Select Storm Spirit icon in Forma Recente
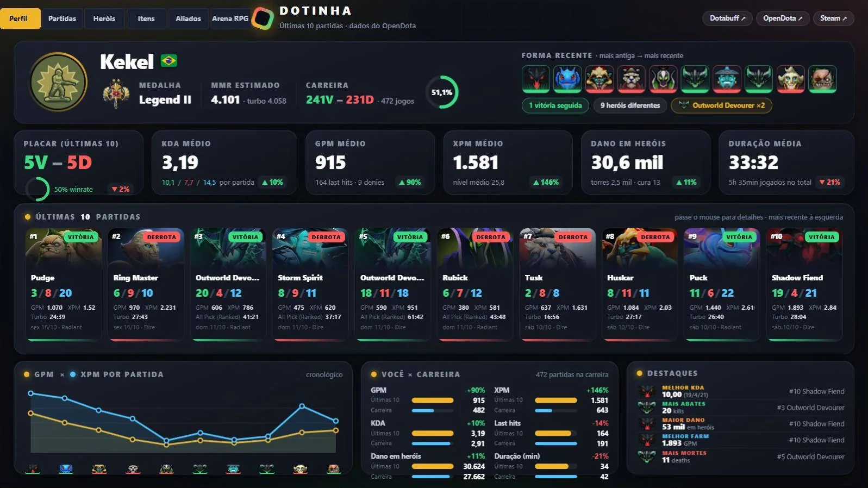 (727, 79)
